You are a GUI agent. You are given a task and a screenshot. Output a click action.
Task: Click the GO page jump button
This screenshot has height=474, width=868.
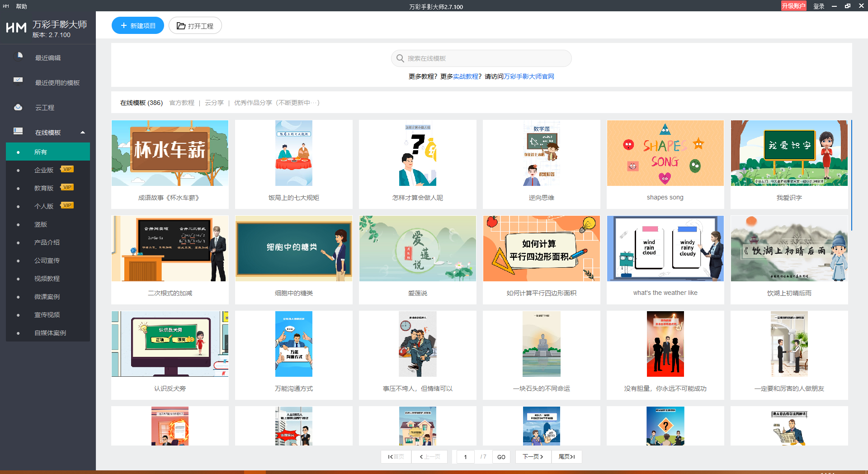tap(501, 457)
